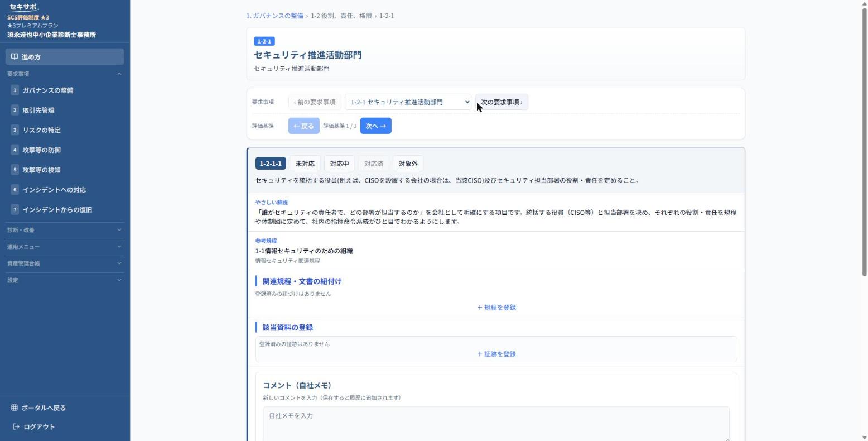Click the 自社メモ comment text area

pyautogui.click(x=496, y=424)
